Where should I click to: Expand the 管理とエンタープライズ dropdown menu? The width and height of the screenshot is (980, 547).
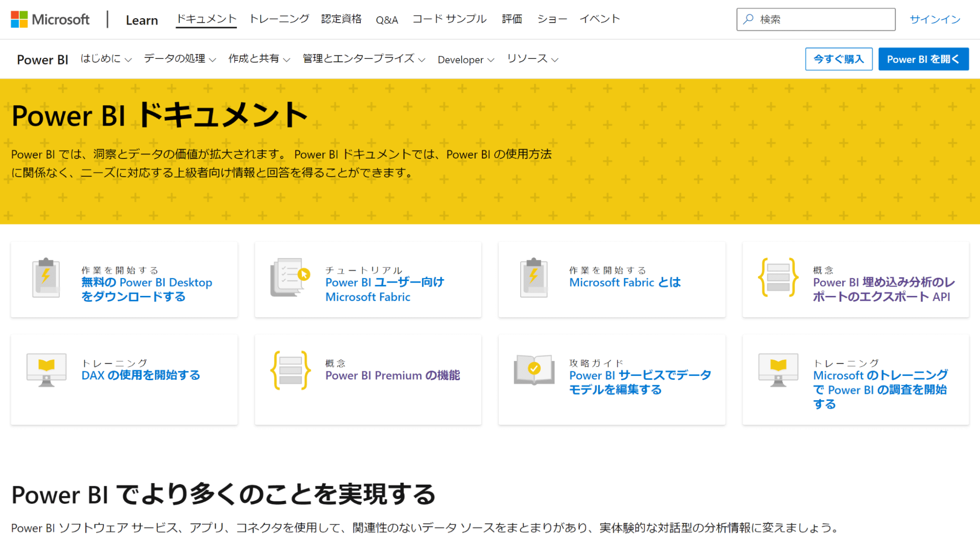click(x=364, y=59)
